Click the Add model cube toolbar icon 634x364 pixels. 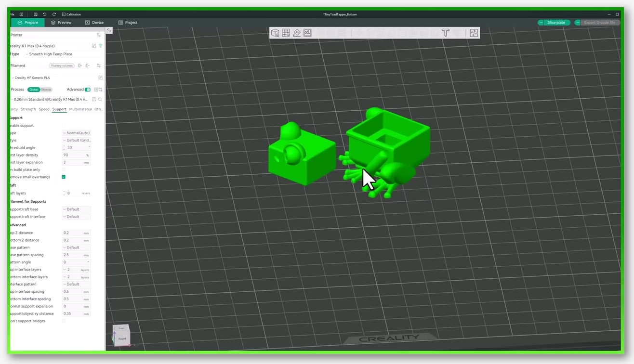click(275, 33)
